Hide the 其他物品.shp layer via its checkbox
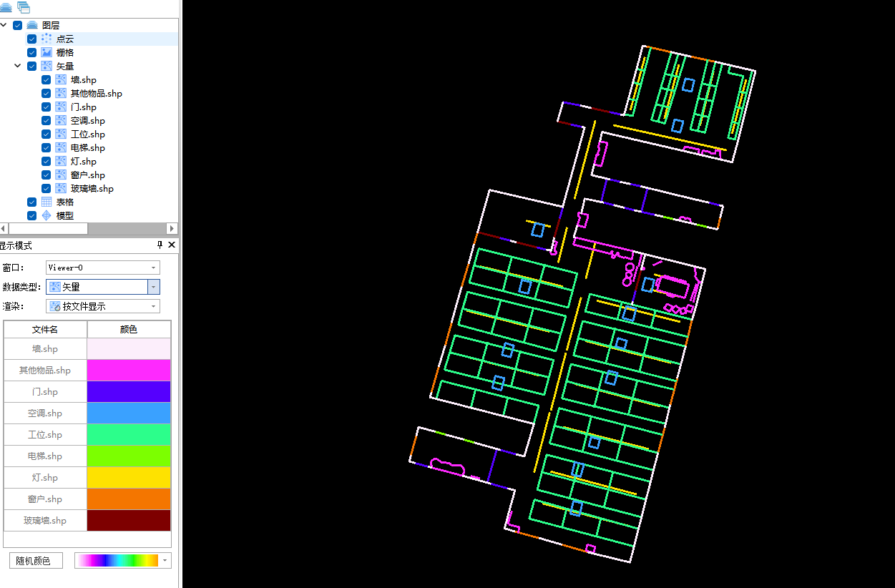This screenshot has height=588, width=895. point(47,93)
